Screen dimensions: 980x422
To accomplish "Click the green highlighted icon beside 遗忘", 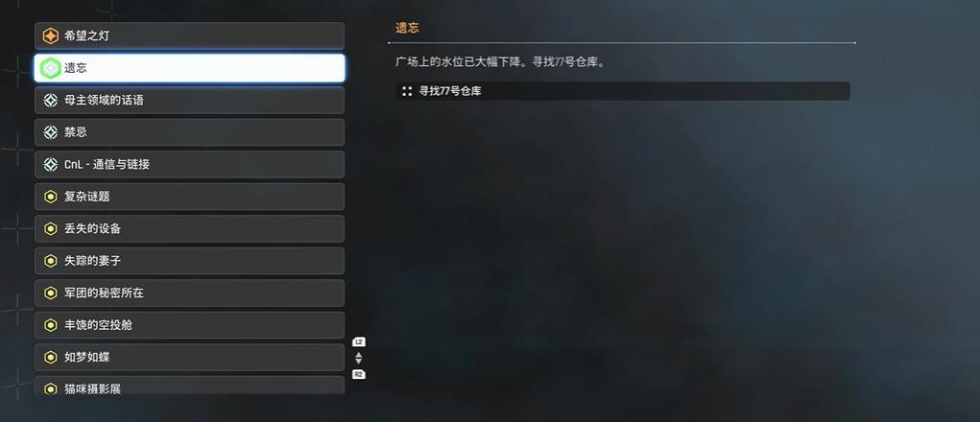I will [x=51, y=68].
